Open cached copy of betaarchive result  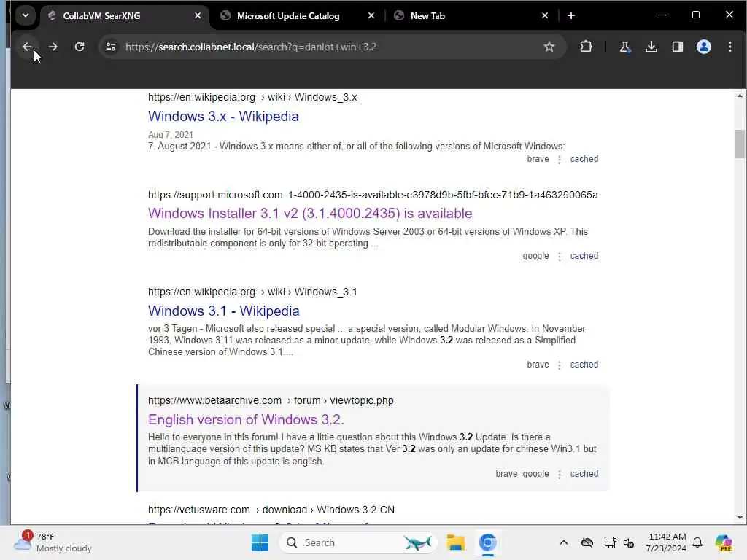tap(584, 474)
